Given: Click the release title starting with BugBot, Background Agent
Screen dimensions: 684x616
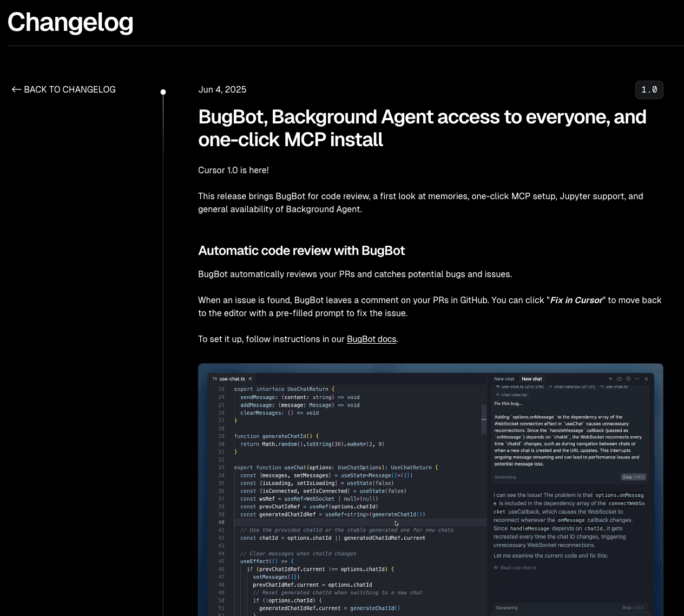Looking at the screenshot, I should (x=422, y=128).
